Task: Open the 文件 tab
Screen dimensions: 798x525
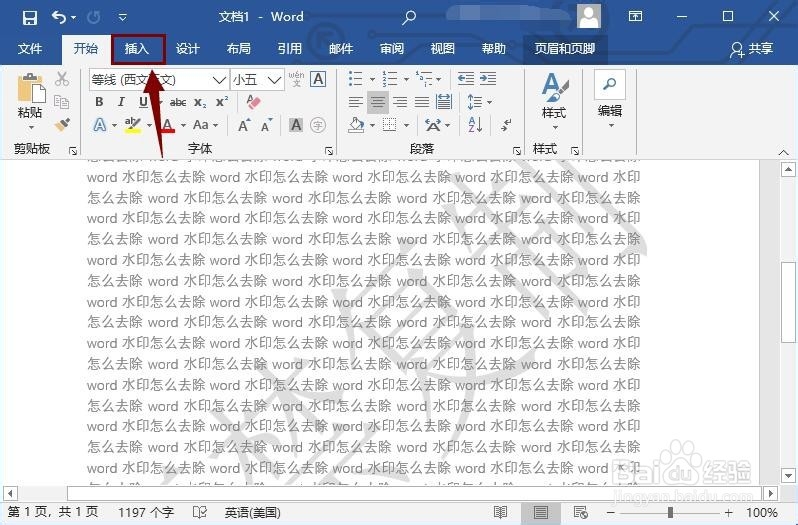Action: [30, 48]
